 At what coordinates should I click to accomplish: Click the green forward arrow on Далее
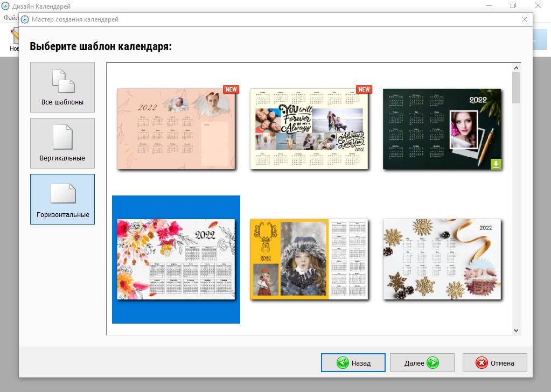click(x=433, y=363)
